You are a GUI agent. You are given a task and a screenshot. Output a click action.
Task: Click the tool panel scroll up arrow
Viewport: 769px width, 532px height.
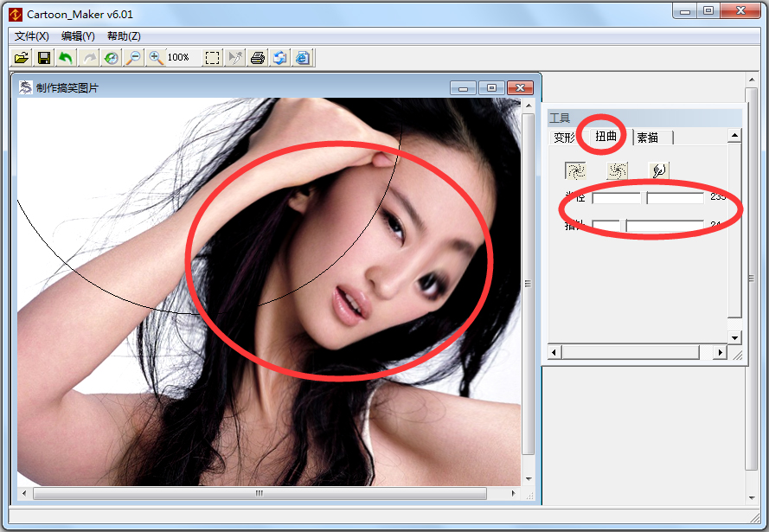pyautogui.click(x=734, y=135)
